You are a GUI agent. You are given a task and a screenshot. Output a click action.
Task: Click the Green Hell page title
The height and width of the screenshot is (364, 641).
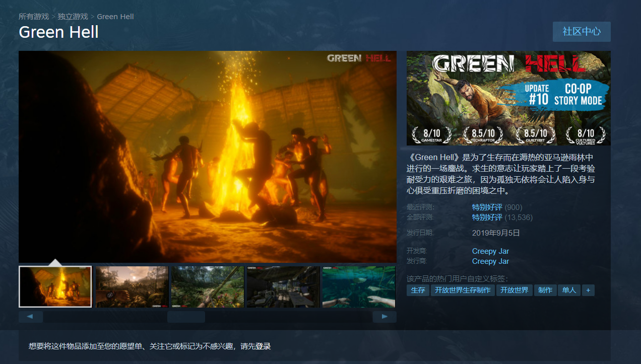pyautogui.click(x=58, y=32)
